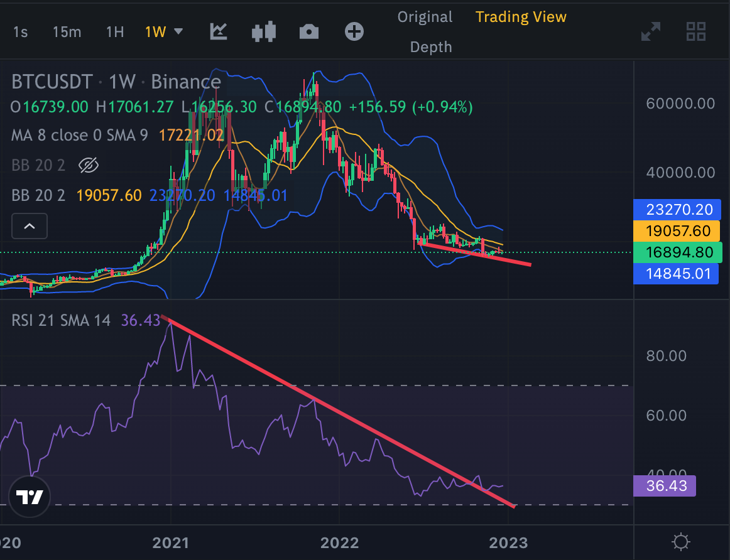Click the MA value 17221.02
The image size is (730, 560).
(x=192, y=136)
